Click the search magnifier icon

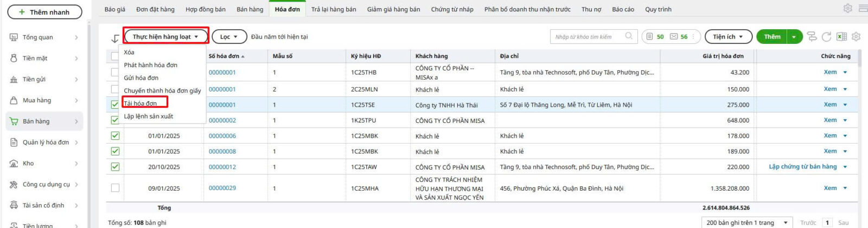(629, 36)
